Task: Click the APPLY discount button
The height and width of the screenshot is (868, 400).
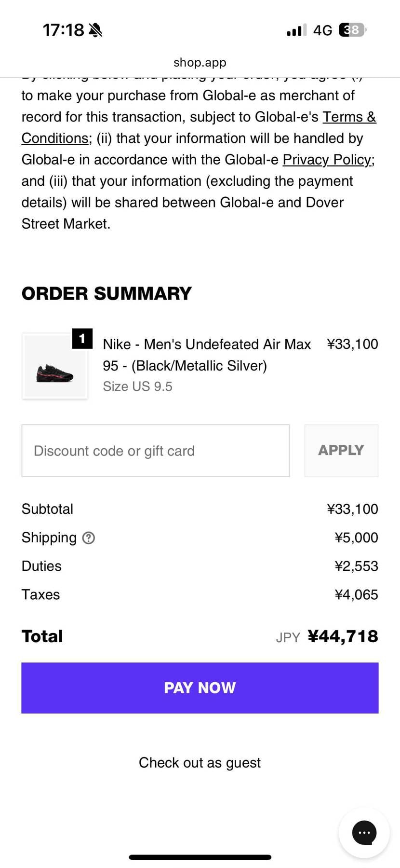Action: pyautogui.click(x=341, y=451)
